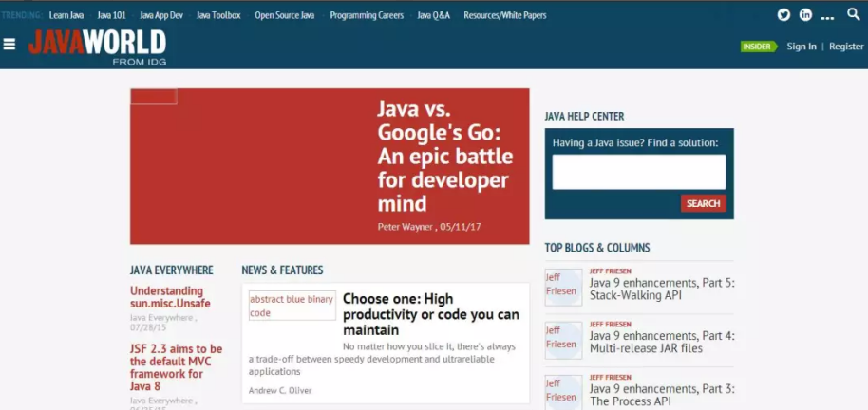Click the small box in hero corner
This screenshot has height=410, width=868.
[154, 96]
